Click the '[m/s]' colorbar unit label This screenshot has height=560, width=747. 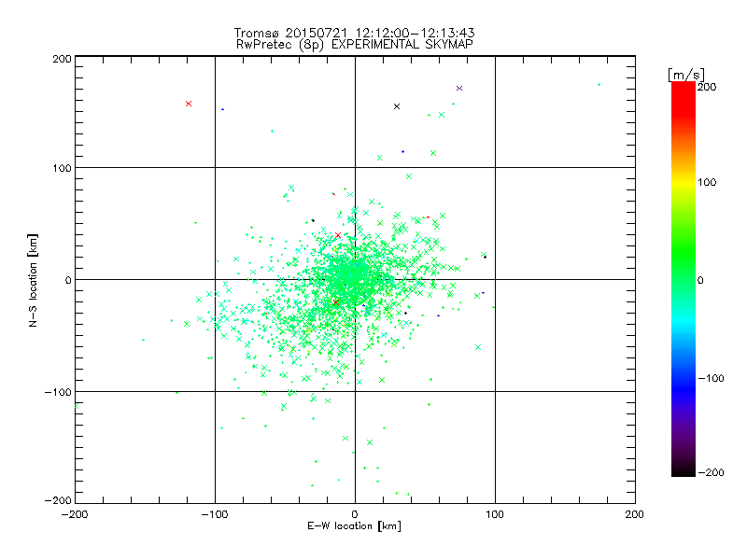686,75
